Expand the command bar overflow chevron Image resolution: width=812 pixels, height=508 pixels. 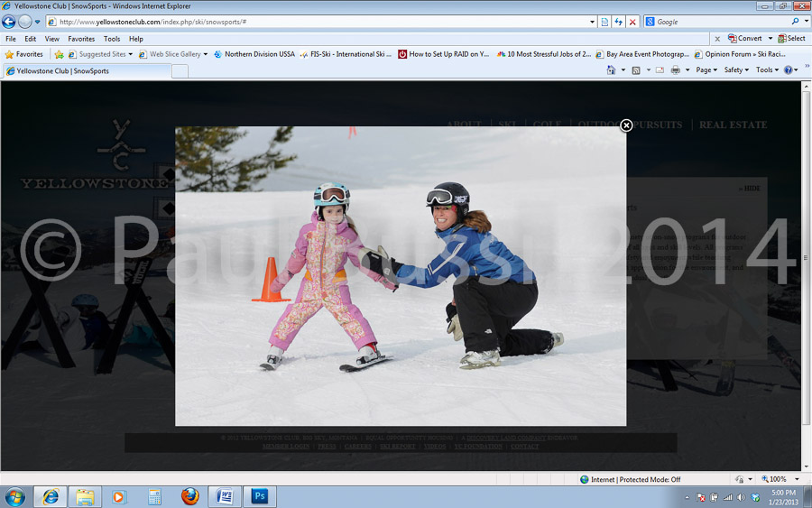(807, 66)
